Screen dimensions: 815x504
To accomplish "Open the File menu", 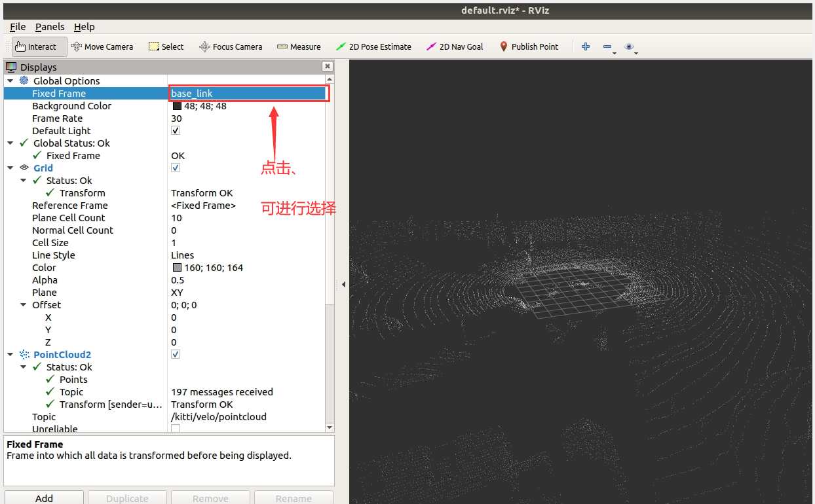I will click(18, 27).
